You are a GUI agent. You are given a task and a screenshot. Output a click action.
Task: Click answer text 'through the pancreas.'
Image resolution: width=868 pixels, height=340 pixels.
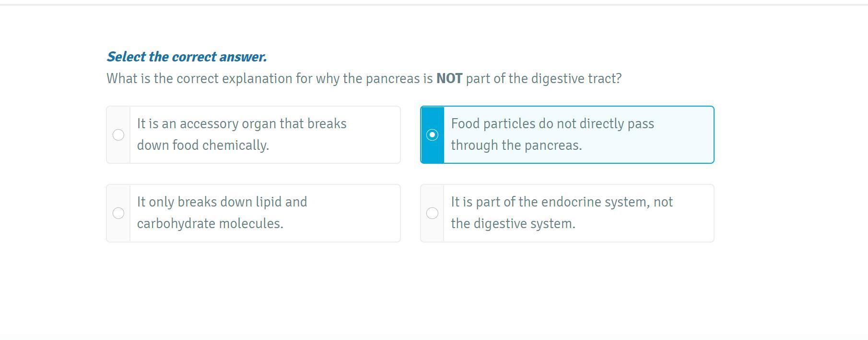[516, 145]
